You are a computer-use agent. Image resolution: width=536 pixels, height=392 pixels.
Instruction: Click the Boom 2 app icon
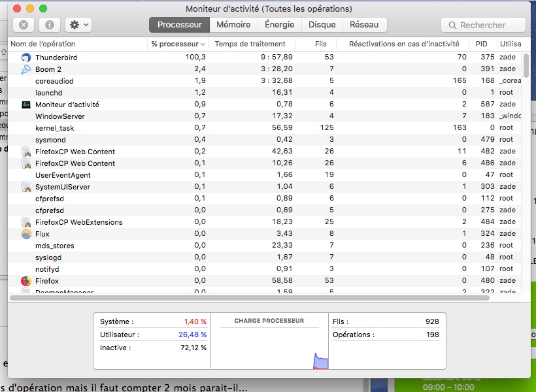point(26,69)
